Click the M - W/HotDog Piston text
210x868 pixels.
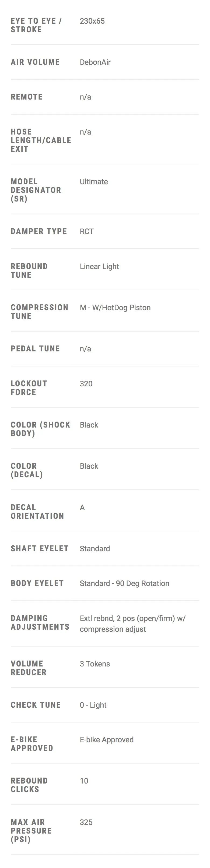(115, 308)
